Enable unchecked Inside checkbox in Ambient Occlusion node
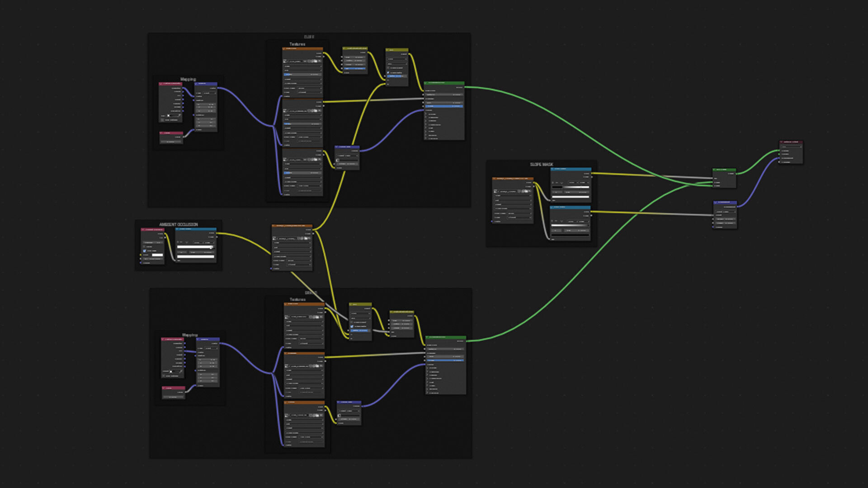 144,247
